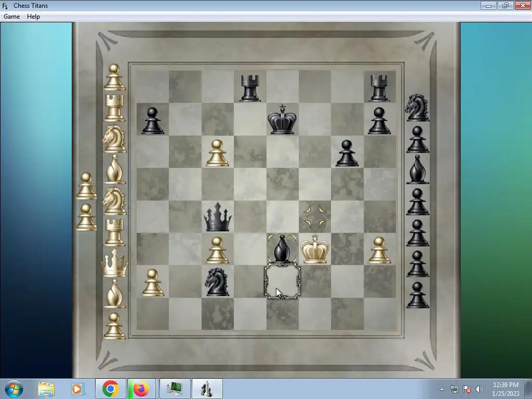Click the Chess Titans title bar icon
Screen dimensions: 532x399
coord(5,5)
